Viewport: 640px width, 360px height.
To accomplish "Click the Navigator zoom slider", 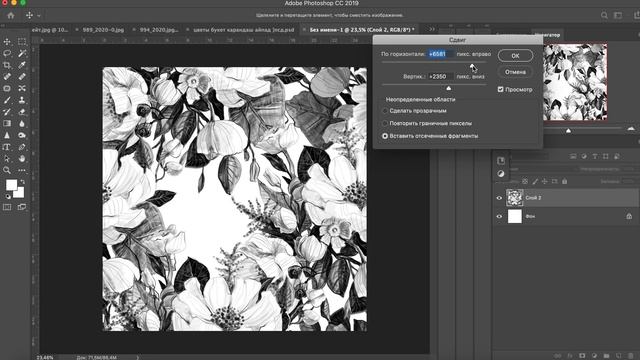I will pyautogui.click(x=568, y=131).
